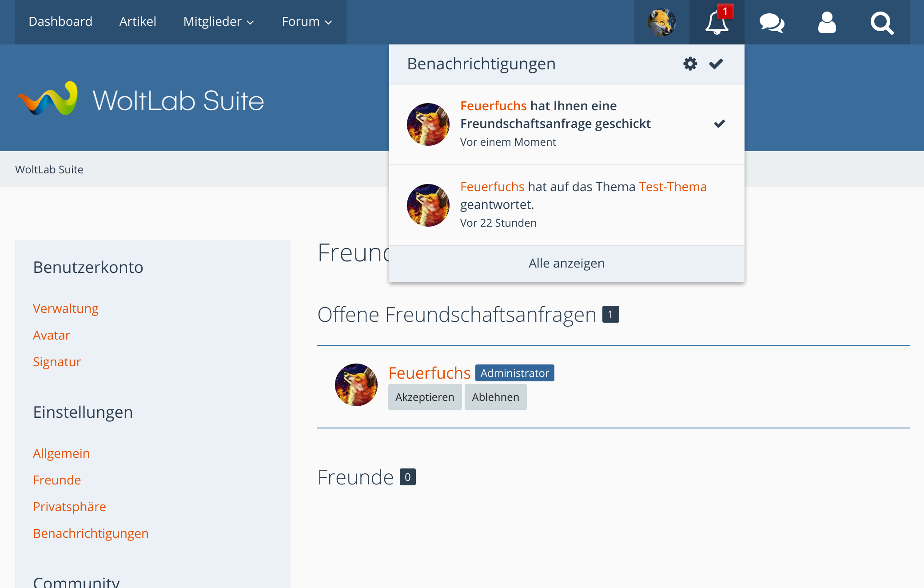Click the search magnifier icon
Screen dimensions: 924x588
coord(882,22)
